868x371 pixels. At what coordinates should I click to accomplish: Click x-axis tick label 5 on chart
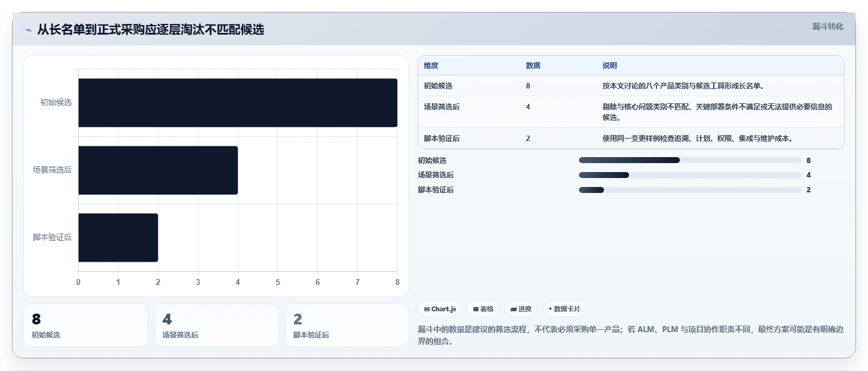click(278, 282)
